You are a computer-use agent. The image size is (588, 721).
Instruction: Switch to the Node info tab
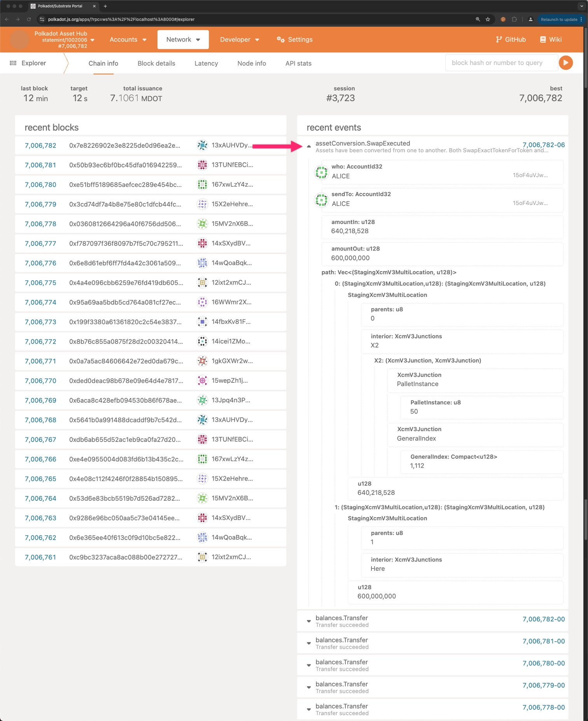click(252, 63)
